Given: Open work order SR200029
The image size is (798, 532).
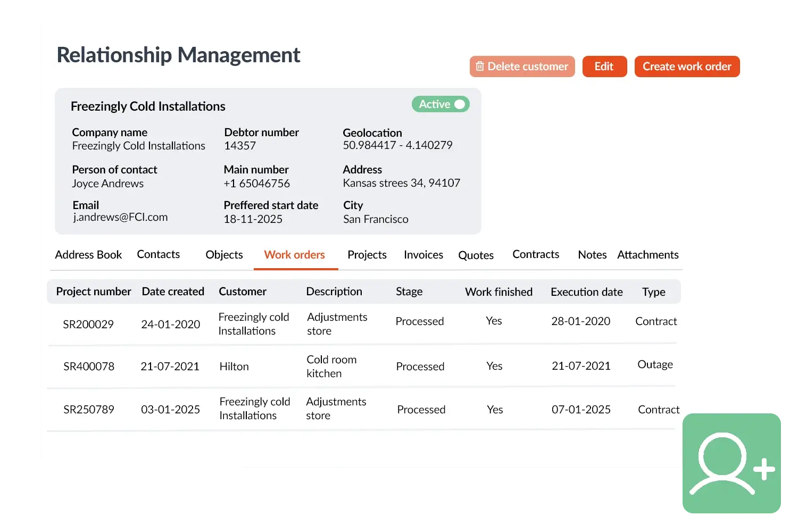Looking at the screenshot, I should (88, 325).
